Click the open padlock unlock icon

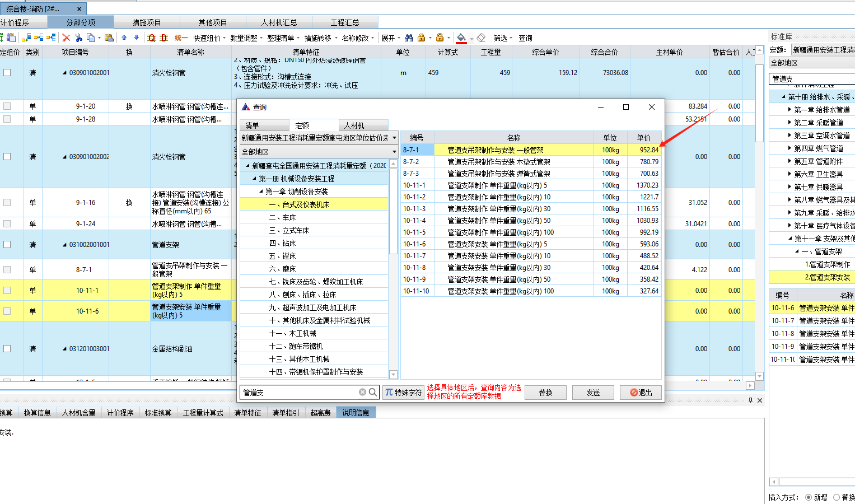click(x=440, y=38)
